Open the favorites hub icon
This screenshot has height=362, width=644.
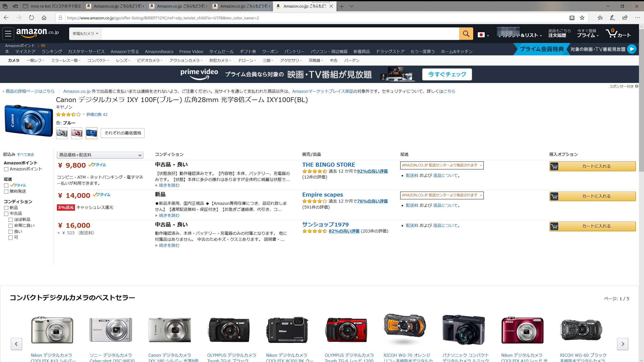pyautogui.click(x=600, y=18)
